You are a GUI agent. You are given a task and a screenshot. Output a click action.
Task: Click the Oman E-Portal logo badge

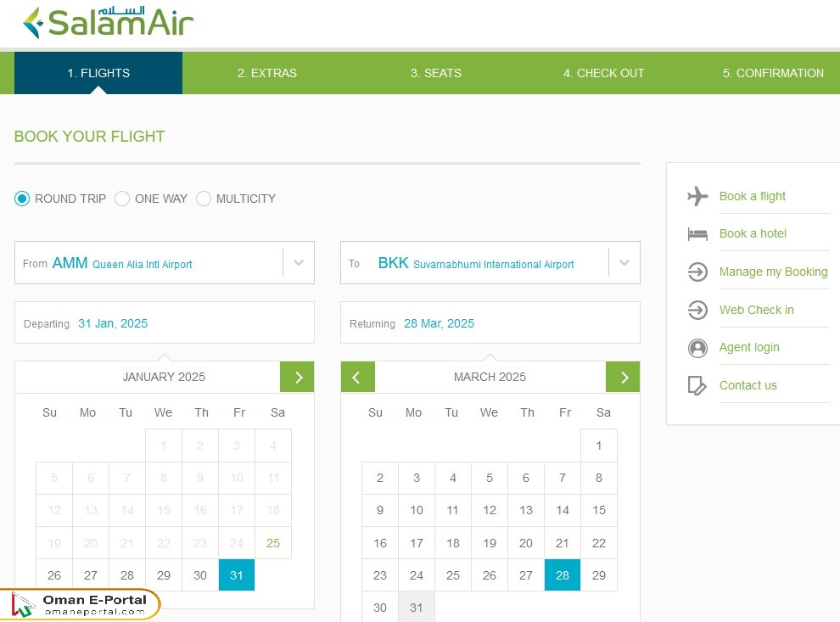[x=80, y=604]
